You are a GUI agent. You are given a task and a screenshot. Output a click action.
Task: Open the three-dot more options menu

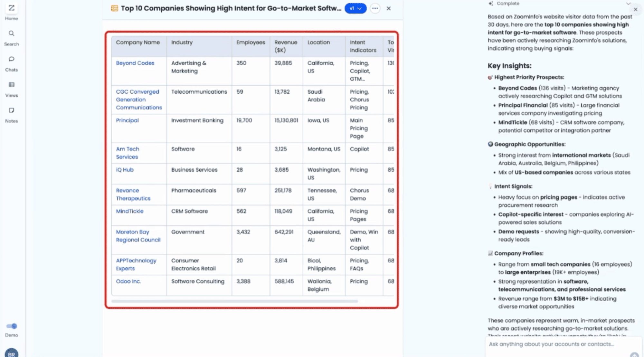[375, 8]
